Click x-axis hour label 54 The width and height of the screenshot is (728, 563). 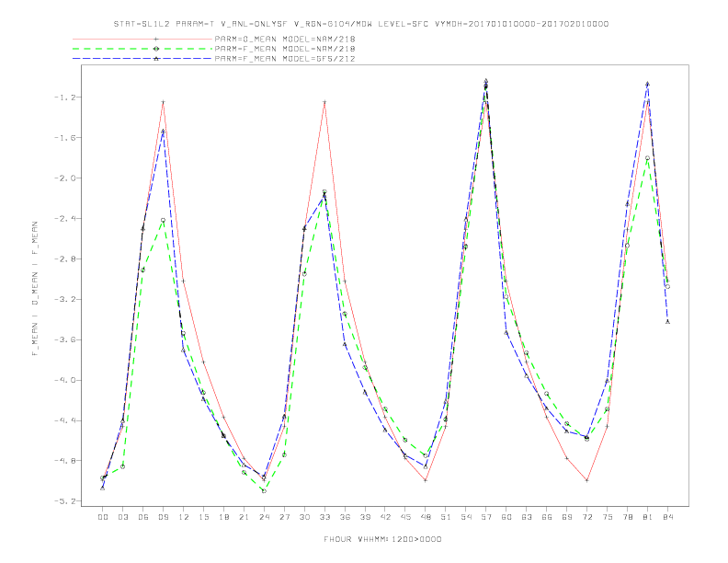(x=466, y=517)
